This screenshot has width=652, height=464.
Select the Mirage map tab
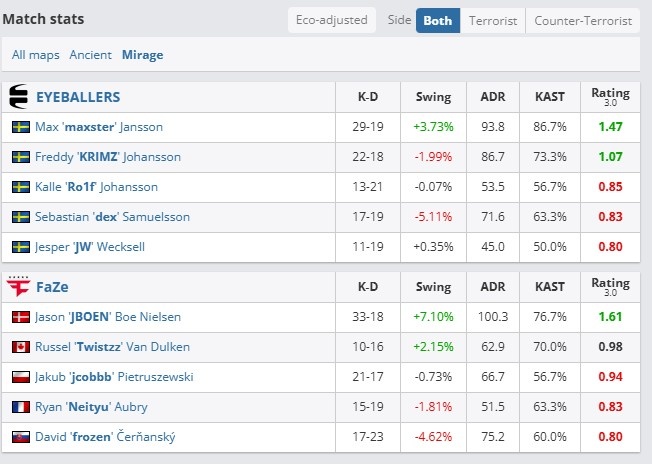click(x=143, y=55)
